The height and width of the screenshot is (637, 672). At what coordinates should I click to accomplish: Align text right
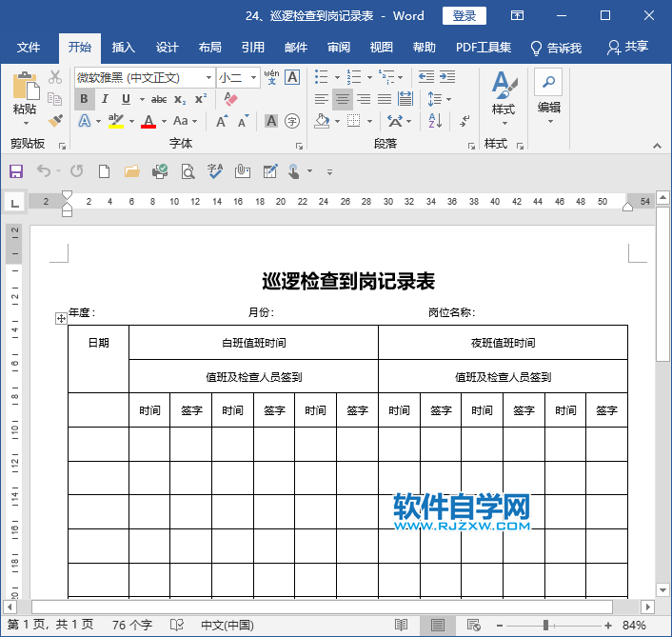click(x=364, y=99)
